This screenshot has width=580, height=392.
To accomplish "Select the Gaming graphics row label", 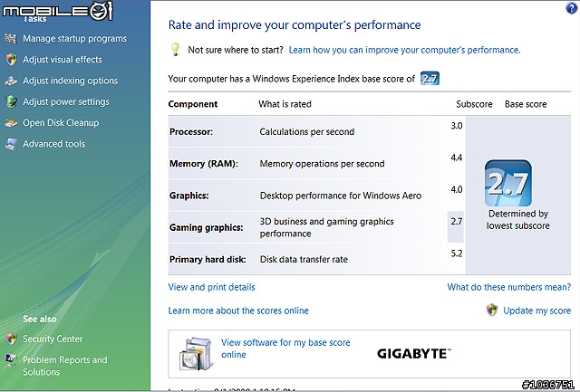I will click(207, 227).
